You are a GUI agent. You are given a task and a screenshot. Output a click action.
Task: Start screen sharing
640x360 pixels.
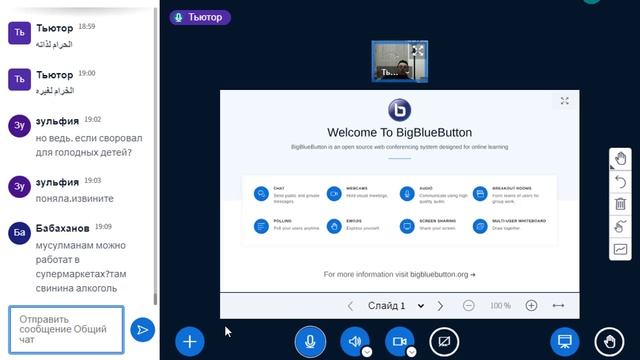(444, 342)
